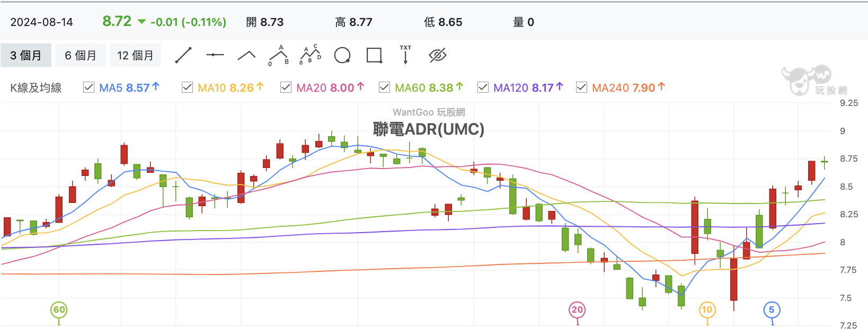Click the volume 量 0

coord(524,22)
